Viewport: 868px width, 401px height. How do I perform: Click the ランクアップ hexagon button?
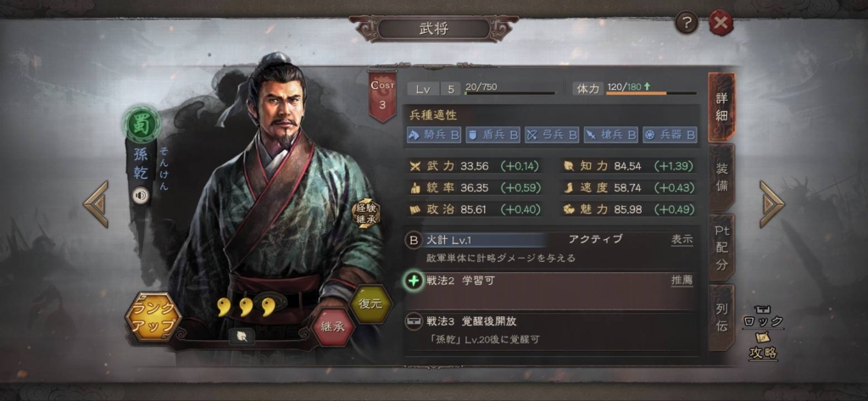[x=153, y=317]
